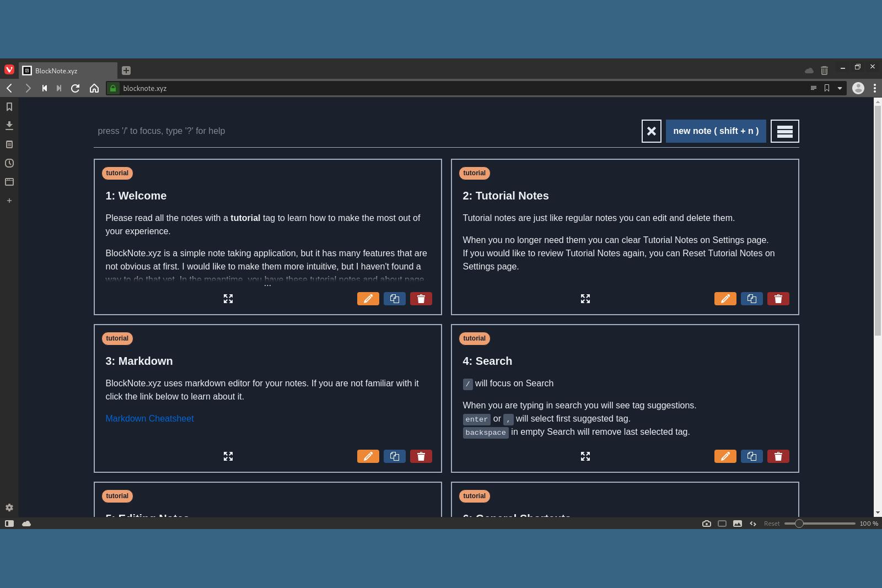Toggle reader view in address bar
Viewport: 882px width, 588px height.
click(814, 88)
